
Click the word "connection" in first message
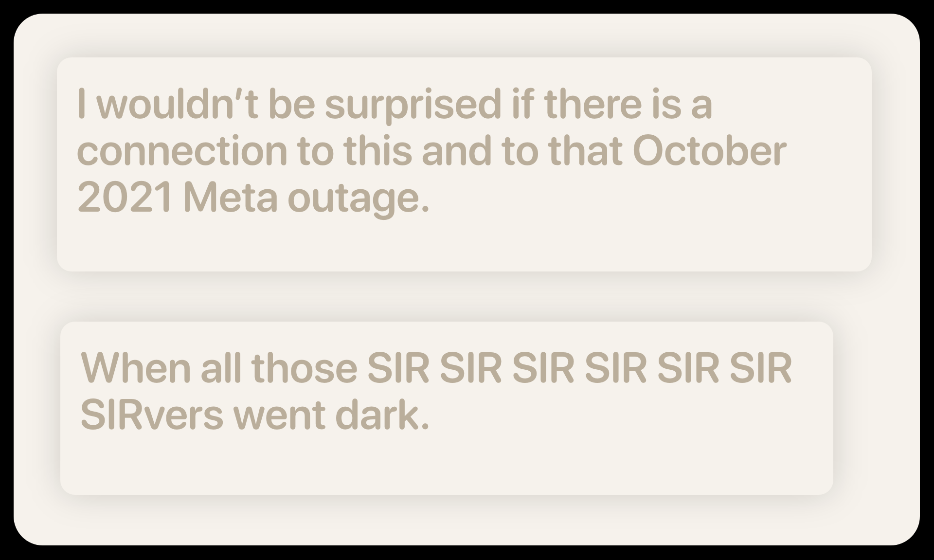(182, 151)
